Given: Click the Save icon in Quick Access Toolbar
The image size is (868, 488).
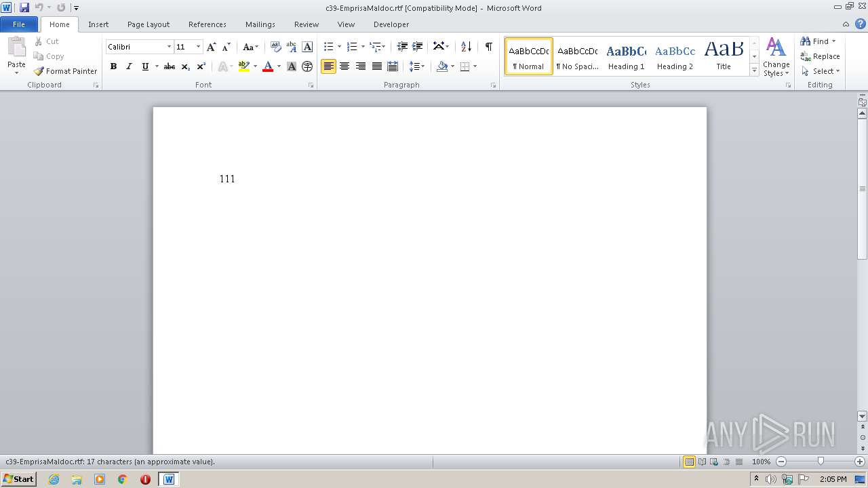Looking at the screenshot, I should click(24, 7).
